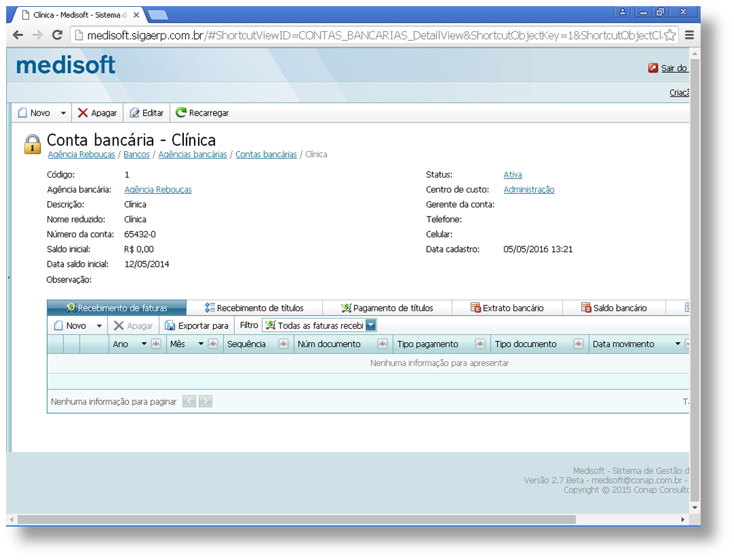This screenshot has height=560, width=734.
Task: Click the left panel collapse handle
Action: tap(8, 278)
